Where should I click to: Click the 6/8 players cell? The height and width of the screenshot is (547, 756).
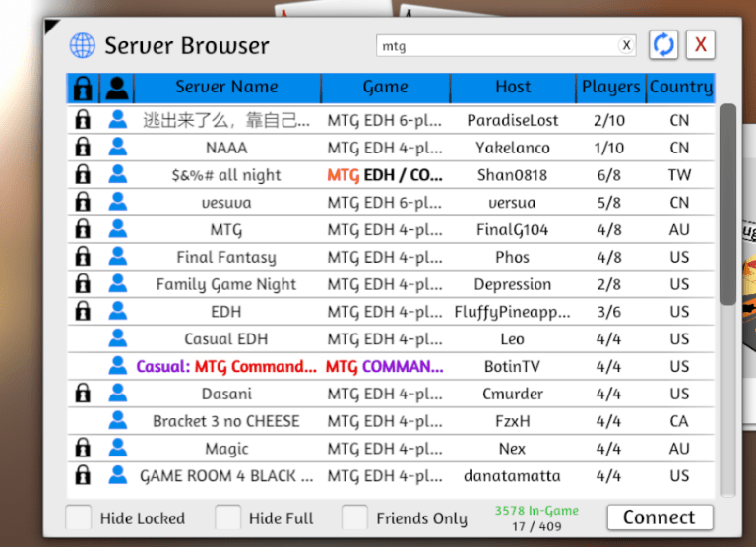609,175
